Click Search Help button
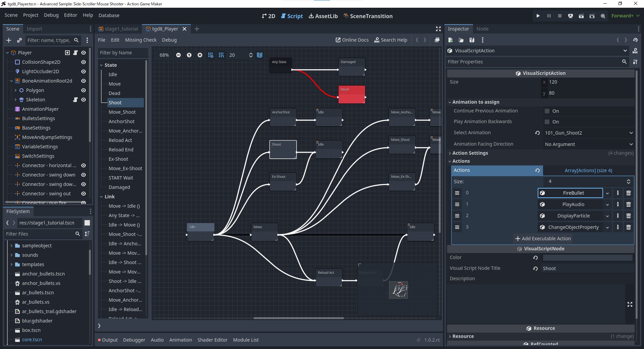 click(390, 40)
